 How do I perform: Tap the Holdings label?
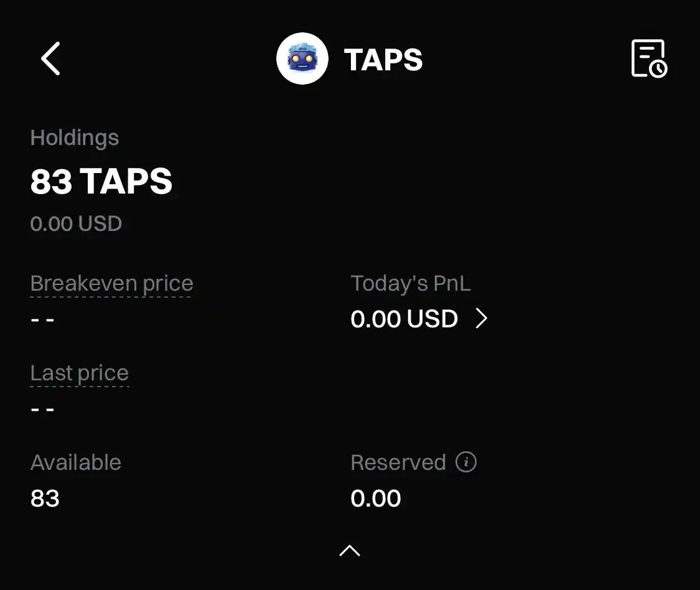(x=75, y=138)
